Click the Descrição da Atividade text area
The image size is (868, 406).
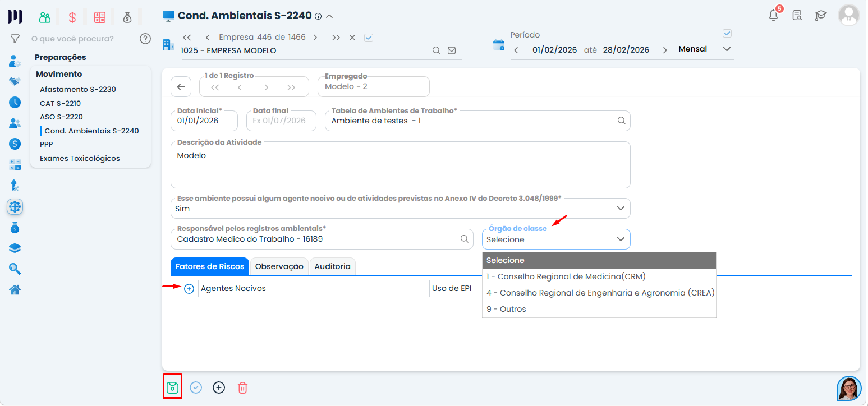[401, 164]
